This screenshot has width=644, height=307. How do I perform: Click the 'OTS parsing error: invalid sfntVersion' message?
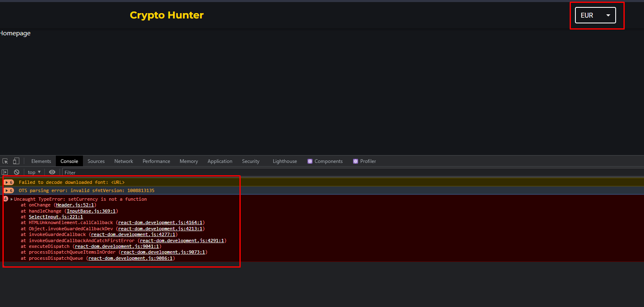pos(87,190)
